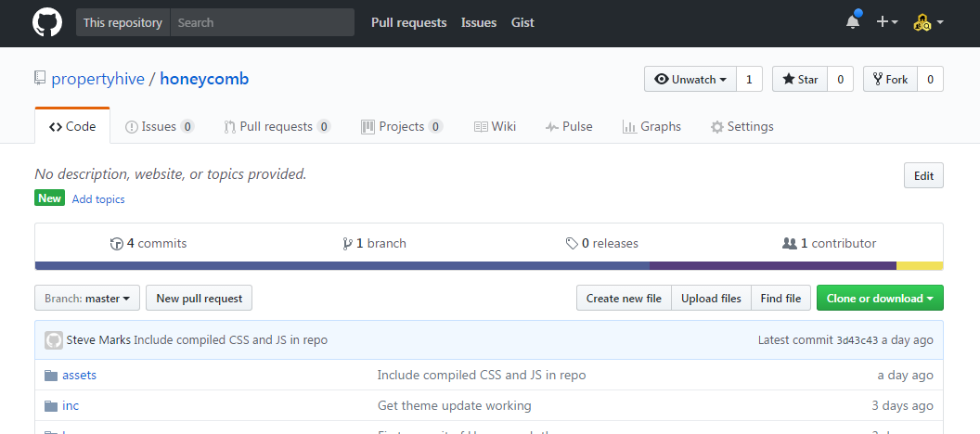The image size is (980, 434).
Task: Open the user avatar profile menu
Action: point(928,22)
